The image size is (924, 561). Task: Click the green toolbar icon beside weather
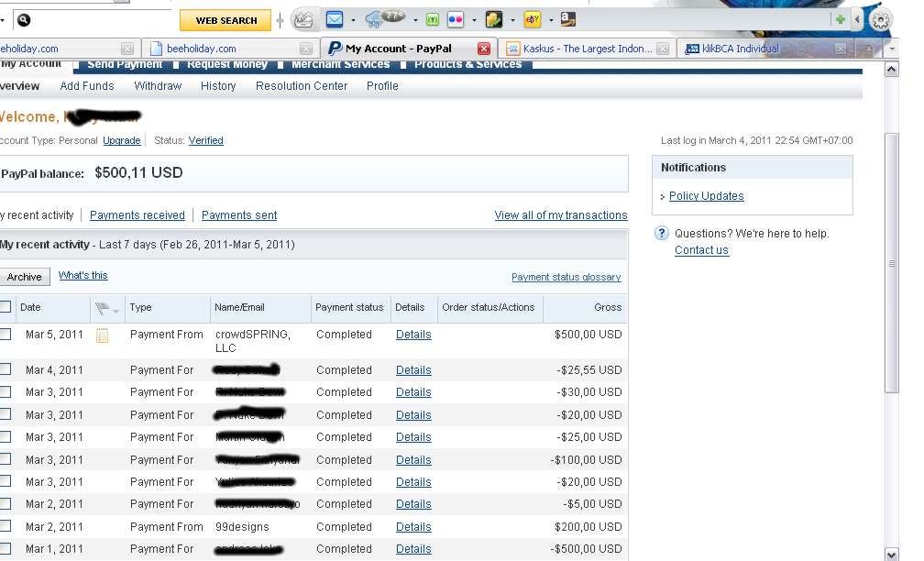click(x=433, y=20)
